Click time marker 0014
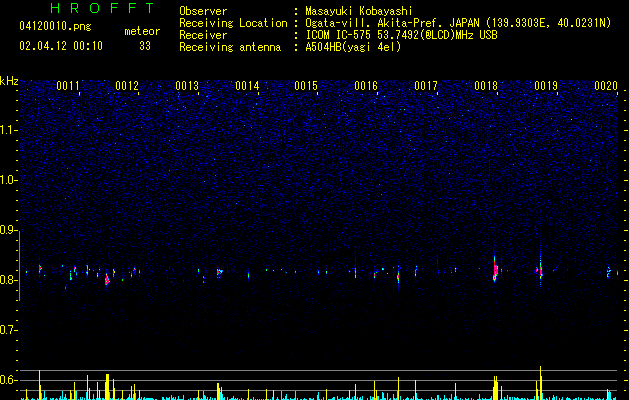This screenshot has width=629, height=400. [247, 86]
